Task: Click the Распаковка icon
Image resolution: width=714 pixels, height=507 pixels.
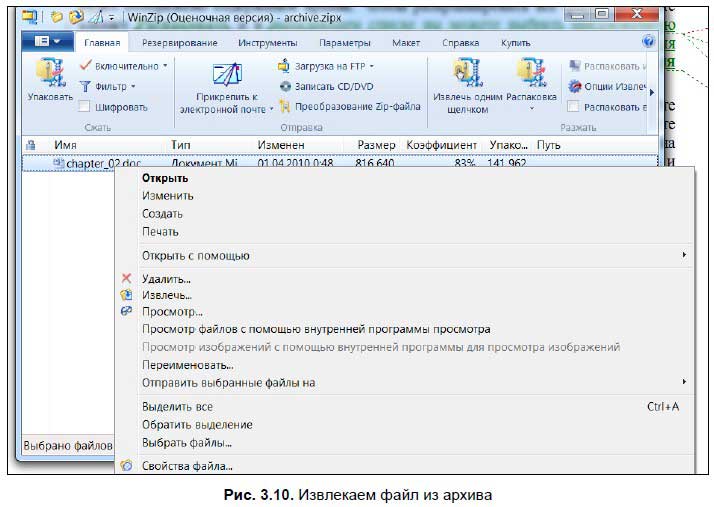Action: click(530, 75)
